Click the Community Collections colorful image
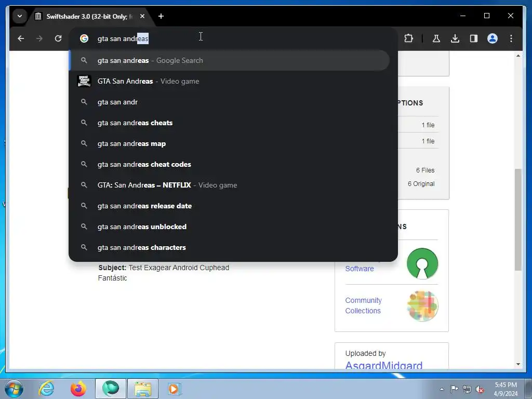 422,305
